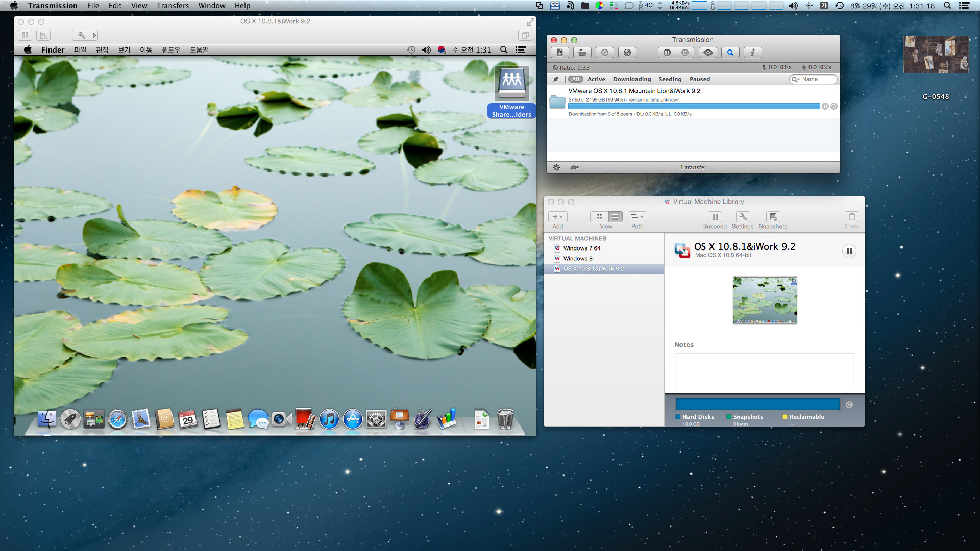Click the Add virtual machine icon

(x=558, y=216)
